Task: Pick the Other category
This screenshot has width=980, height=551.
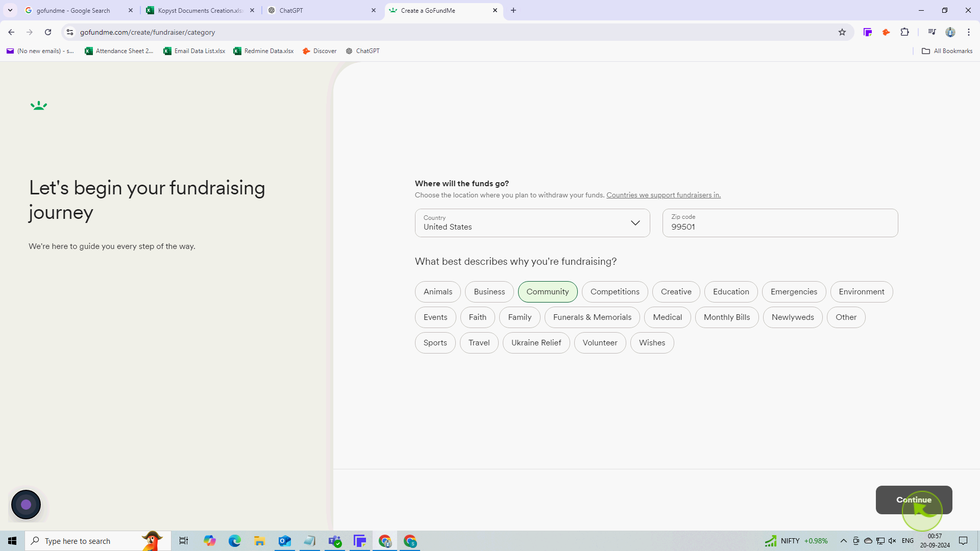Action: pos(846,317)
